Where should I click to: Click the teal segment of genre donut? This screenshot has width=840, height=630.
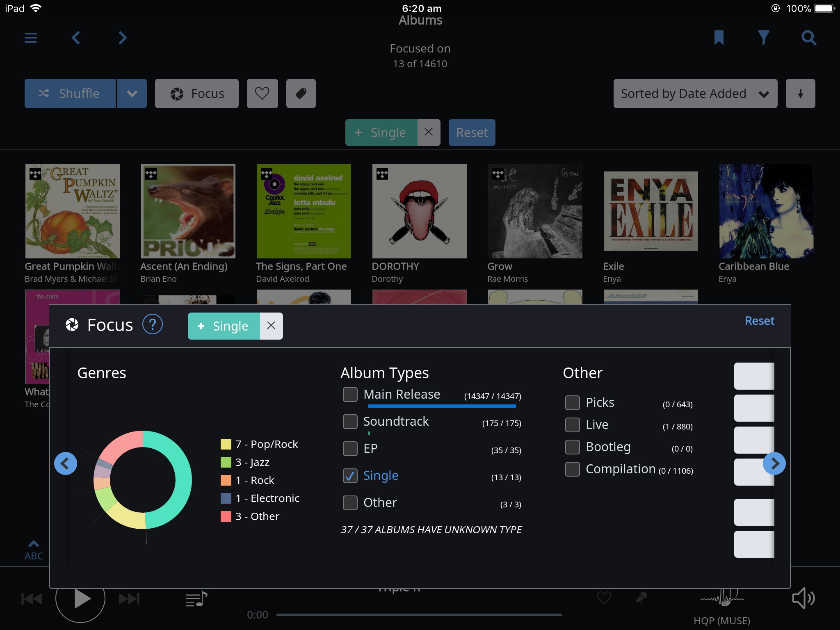[x=183, y=480]
